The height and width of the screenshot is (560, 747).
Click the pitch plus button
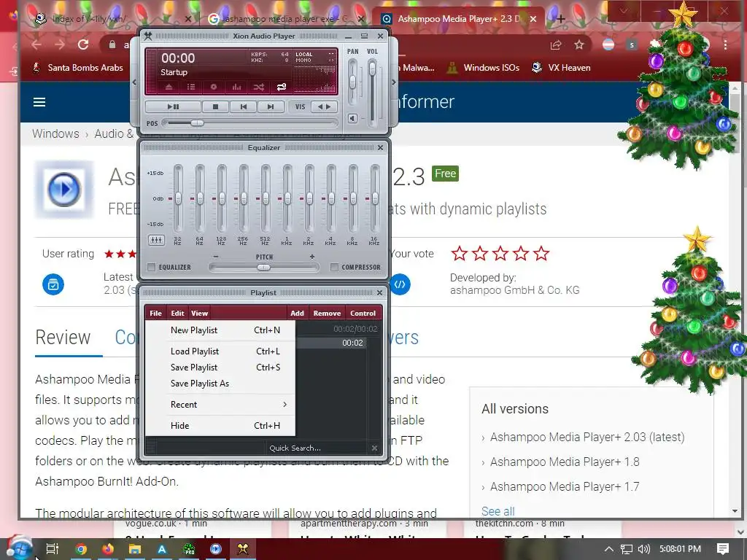pyautogui.click(x=312, y=257)
